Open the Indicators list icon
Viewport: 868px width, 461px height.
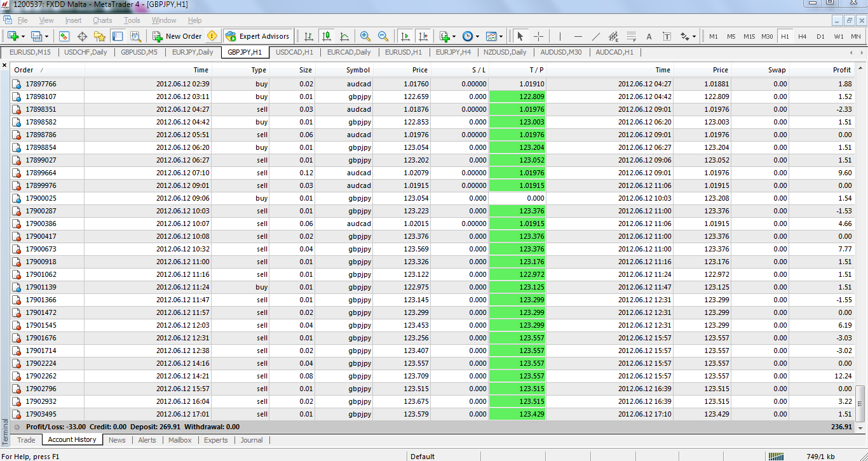[444, 36]
